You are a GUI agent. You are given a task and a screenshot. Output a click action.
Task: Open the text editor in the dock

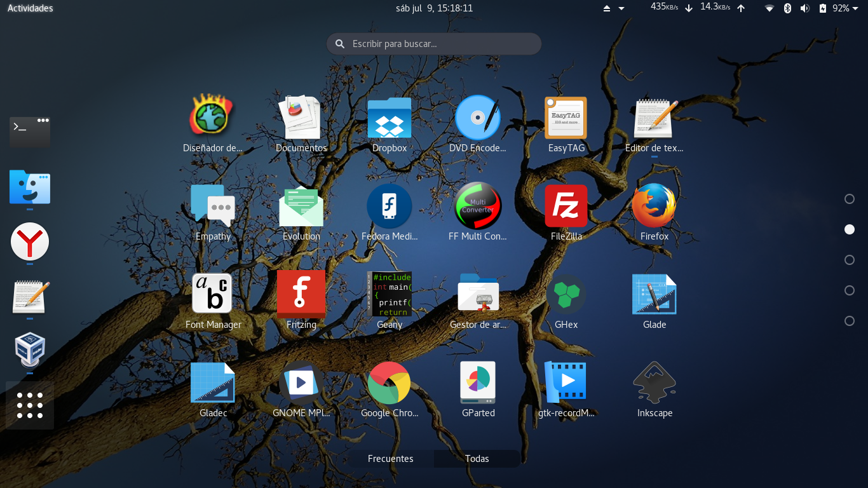click(x=30, y=297)
